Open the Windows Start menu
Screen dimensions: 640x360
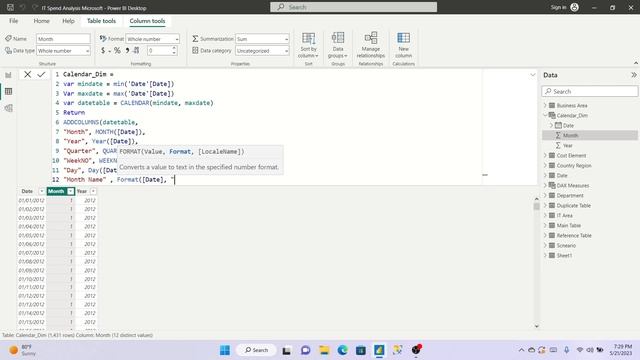tap(225, 350)
